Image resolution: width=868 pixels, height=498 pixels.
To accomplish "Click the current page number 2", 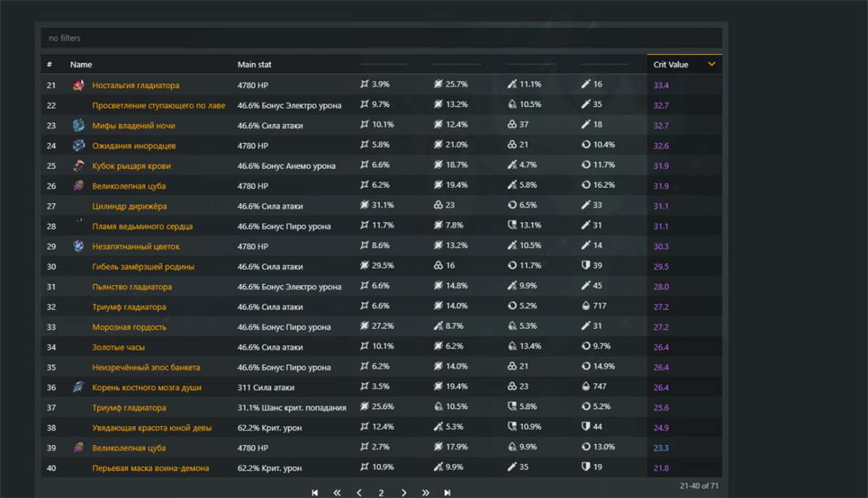I will [381, 493].
